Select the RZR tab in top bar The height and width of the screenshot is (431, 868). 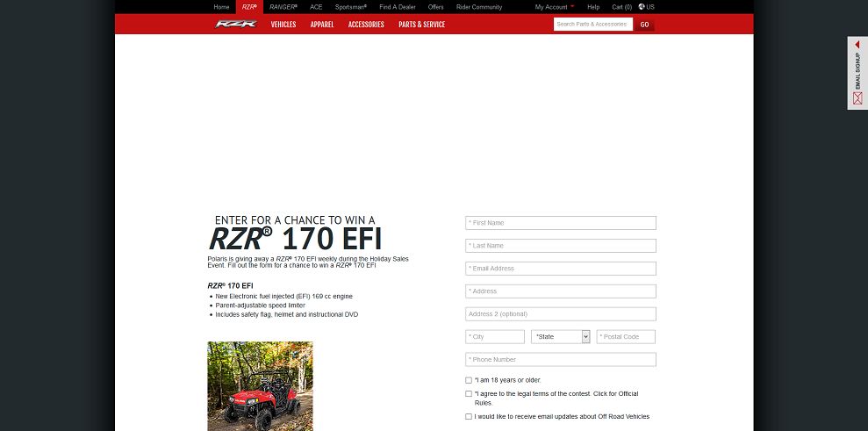[x=249, y=7]
